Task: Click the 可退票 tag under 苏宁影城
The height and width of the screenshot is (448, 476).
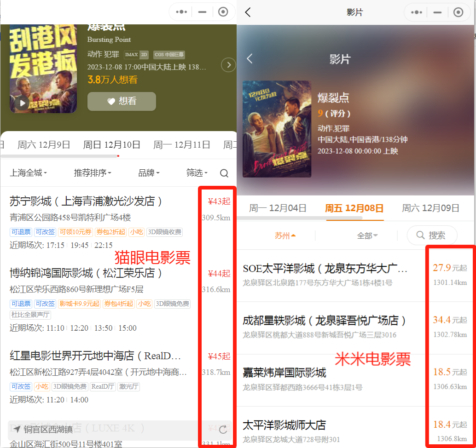Action: (21, 232)
